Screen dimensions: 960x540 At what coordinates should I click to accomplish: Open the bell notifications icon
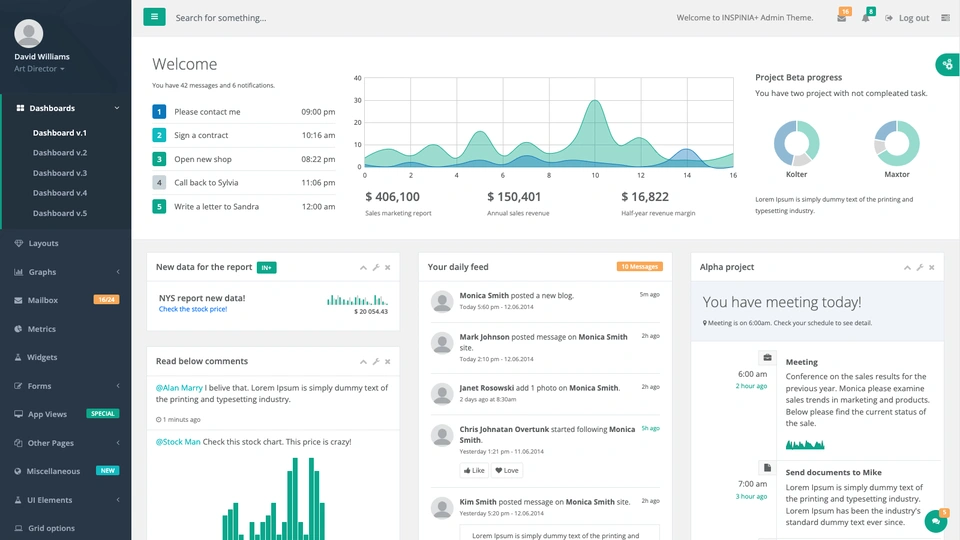click(x=866, y=18)
